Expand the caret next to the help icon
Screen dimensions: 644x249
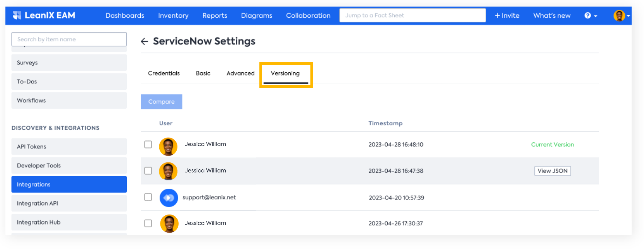pos(596,16)
